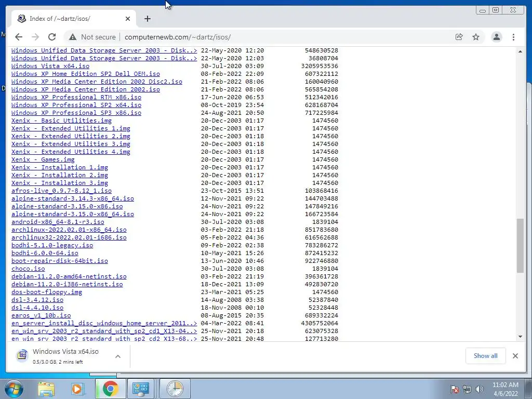The width and height of the screenshot is (532, 399).
Task: Switch to Chrome in the taskbar
Action: coord(110,389)
